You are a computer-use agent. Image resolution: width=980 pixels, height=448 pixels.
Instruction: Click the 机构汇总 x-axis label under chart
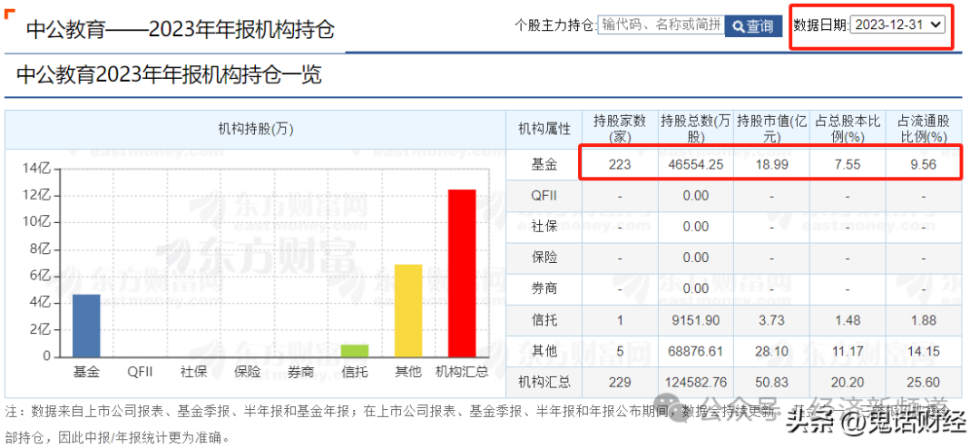pyautogui.click(x=462, y=372)
